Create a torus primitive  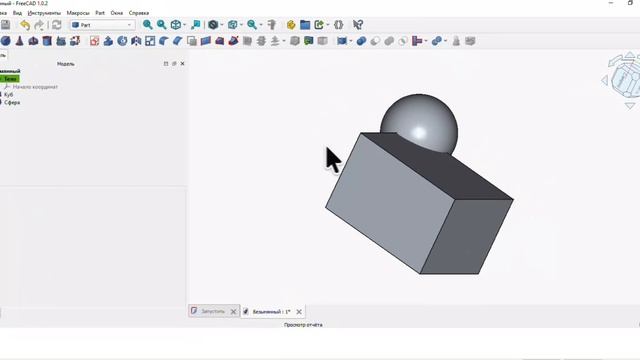[x=33, y=41]
